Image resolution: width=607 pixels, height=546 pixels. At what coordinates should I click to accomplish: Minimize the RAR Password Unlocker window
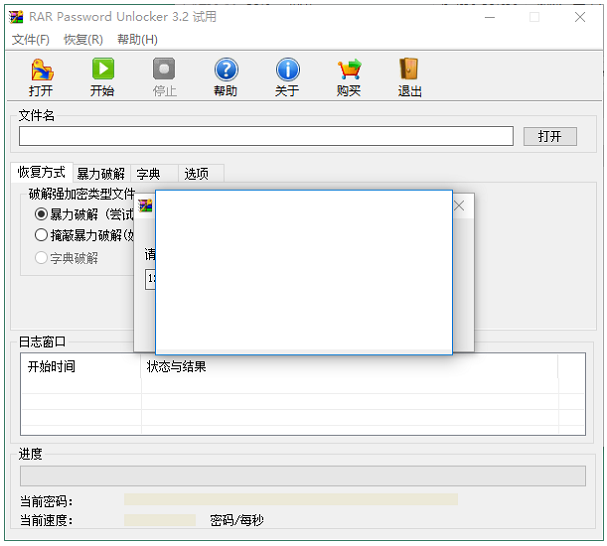click(490, 17)
